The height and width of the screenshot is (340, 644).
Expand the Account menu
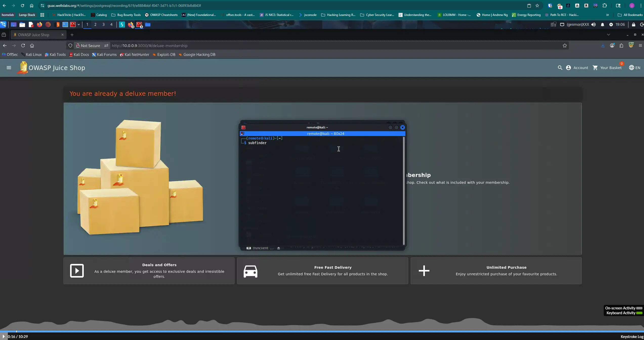(577, 67)
